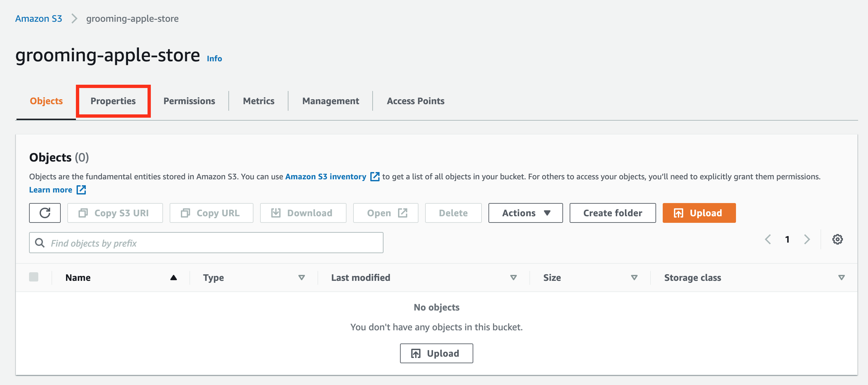Open table preferences gear icon
This screenshot has width=868, height=385.
[x=837, y=239]
